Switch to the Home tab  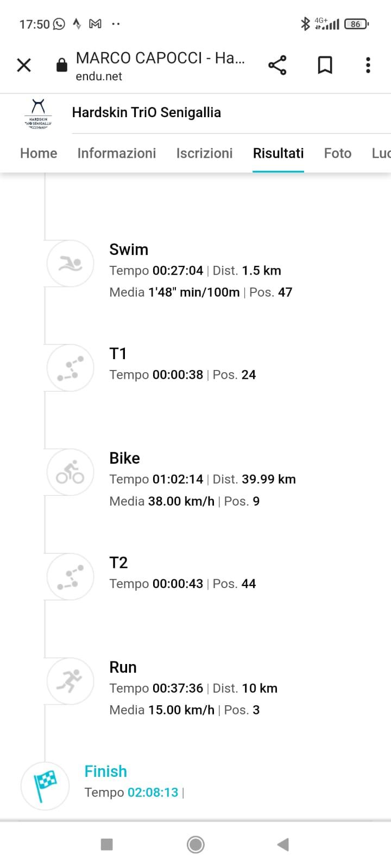point(39,153)
